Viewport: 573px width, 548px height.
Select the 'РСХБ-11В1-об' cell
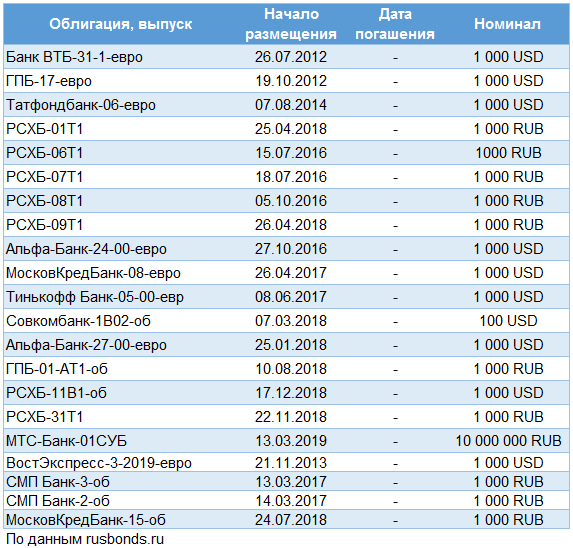[x=56, y=393]
